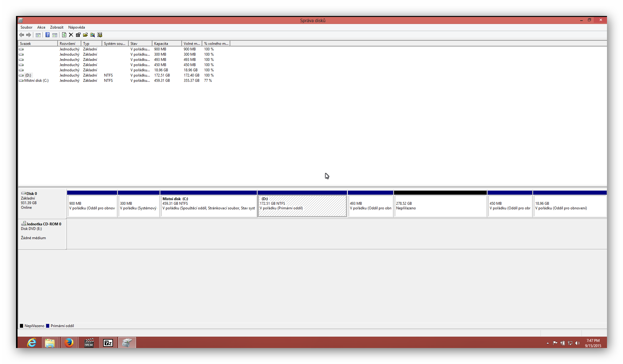
Task: Select Místní disk (C:) row in volume list
Action: 36,81
